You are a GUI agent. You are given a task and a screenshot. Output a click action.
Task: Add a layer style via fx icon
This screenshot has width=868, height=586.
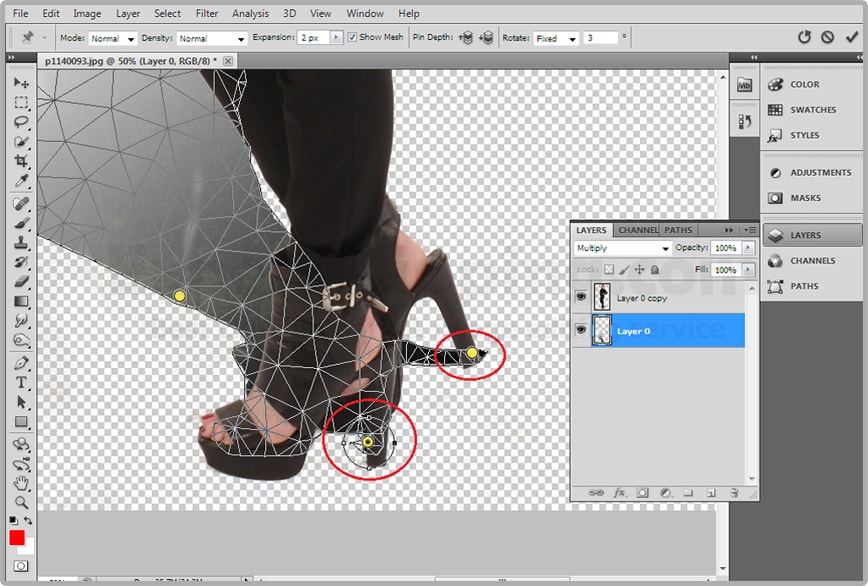tap(619, 493)
